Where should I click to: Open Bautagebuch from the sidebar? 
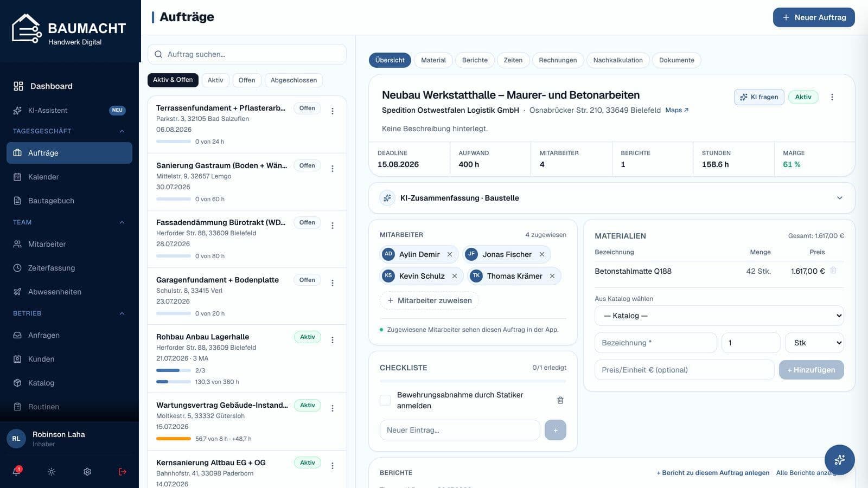[69, 201]
